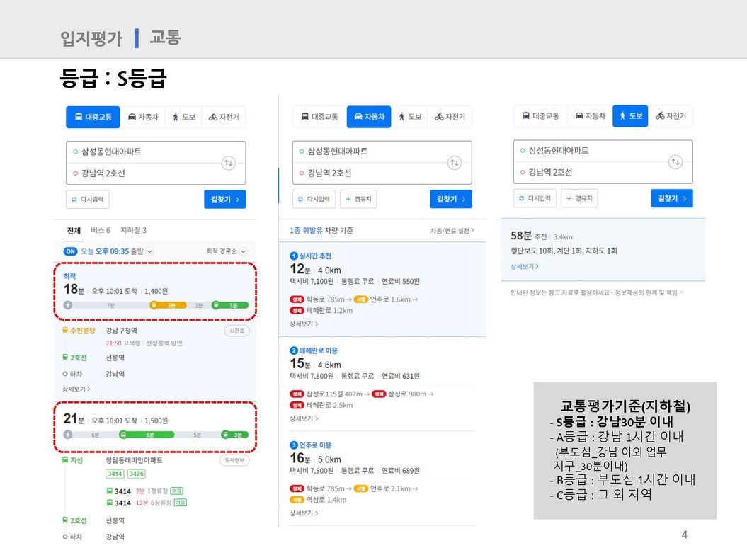Expand 상세보기 for the 15분 테헤란로 route

[304, 418]
